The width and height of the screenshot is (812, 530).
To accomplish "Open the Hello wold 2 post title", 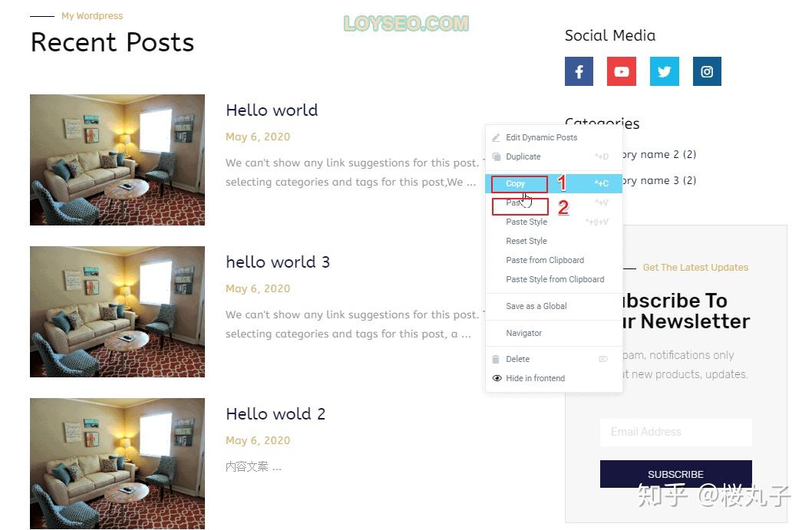I will (276, 414).
